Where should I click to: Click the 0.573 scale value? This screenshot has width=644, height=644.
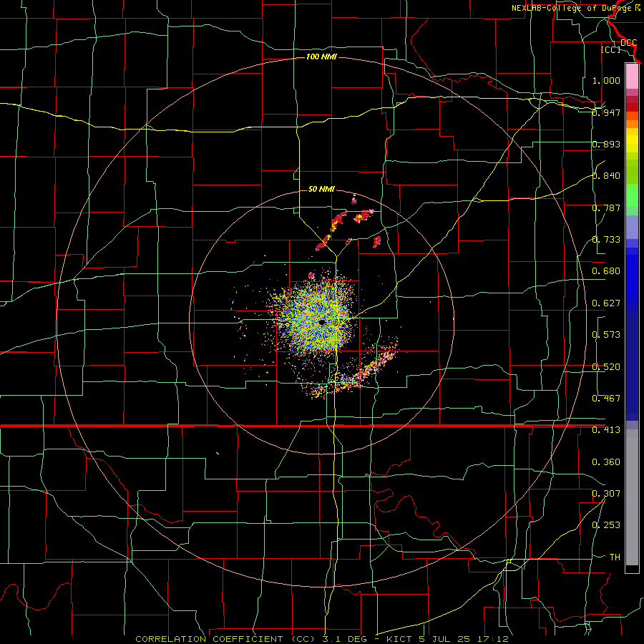coord(606,335)
